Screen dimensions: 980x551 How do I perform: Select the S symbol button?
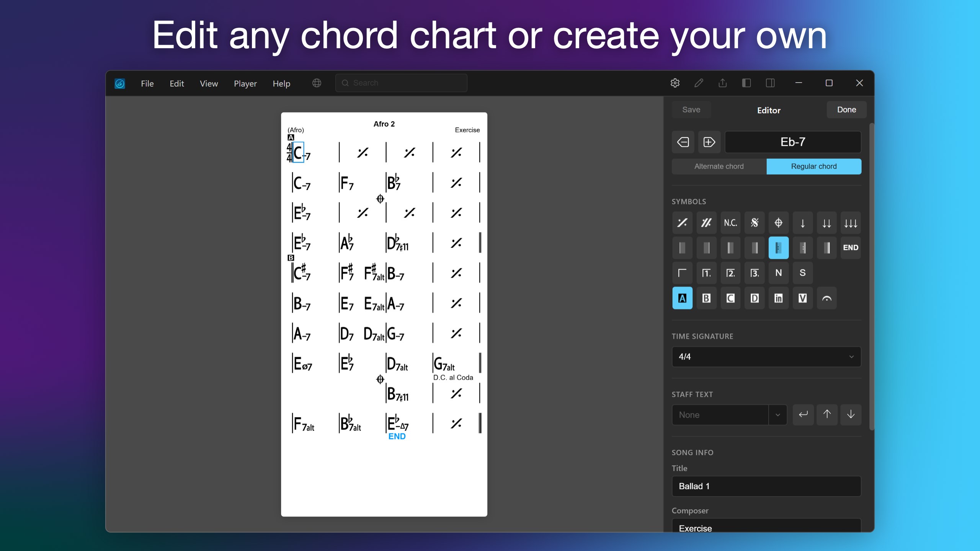tap(803, 273)
